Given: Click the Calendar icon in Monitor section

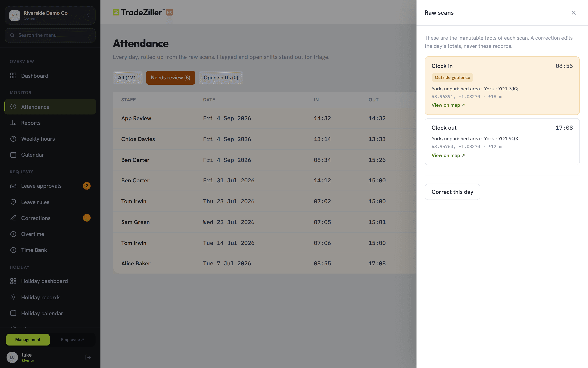Looking at the screenshot, I should point(13,155).
